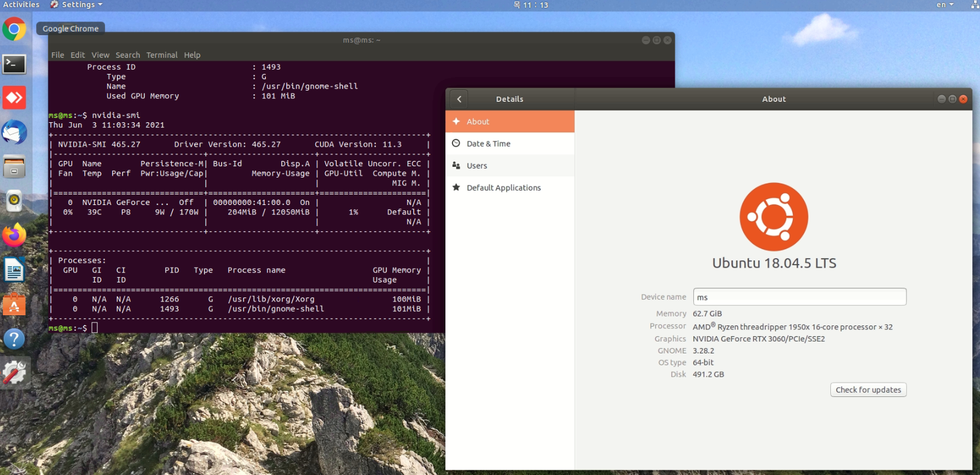Click Graphics value 'NVIDIA GeForce RTX 3060/PCIe/SSE2'
Viewport: 980px width, 475px height.
coord(759,339)
